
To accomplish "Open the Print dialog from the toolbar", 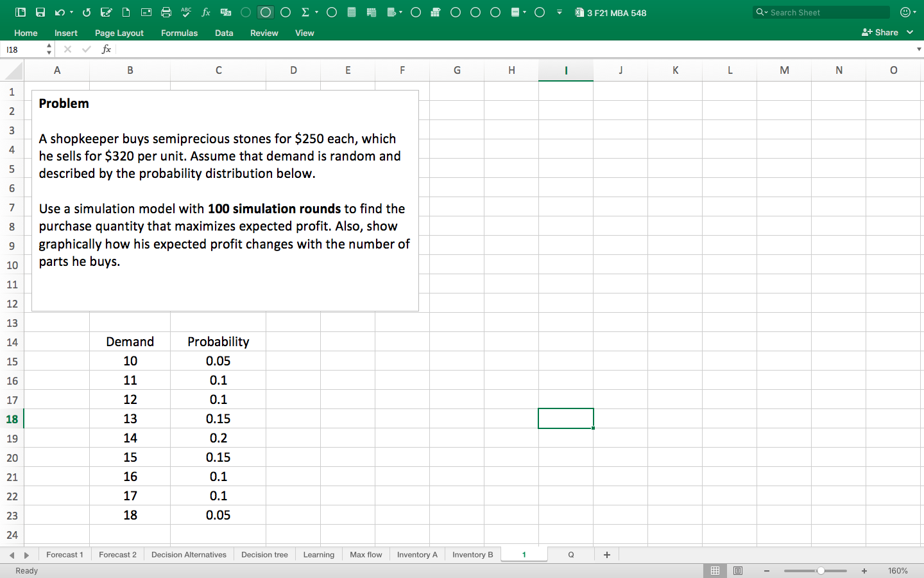I will click(x=167, y=12).
